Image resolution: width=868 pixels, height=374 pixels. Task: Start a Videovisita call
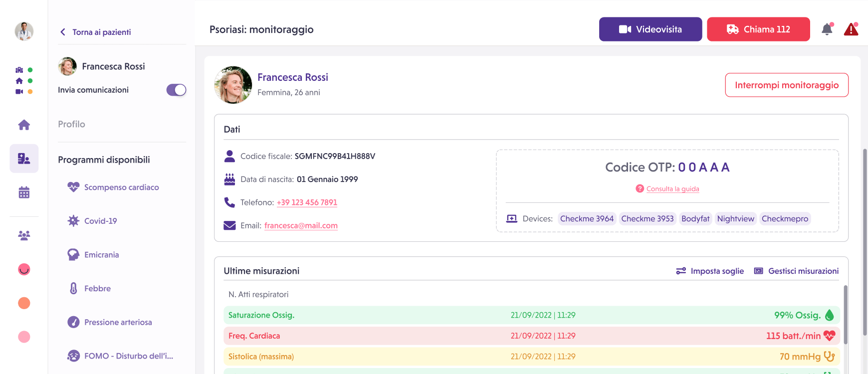coord(650,29)
